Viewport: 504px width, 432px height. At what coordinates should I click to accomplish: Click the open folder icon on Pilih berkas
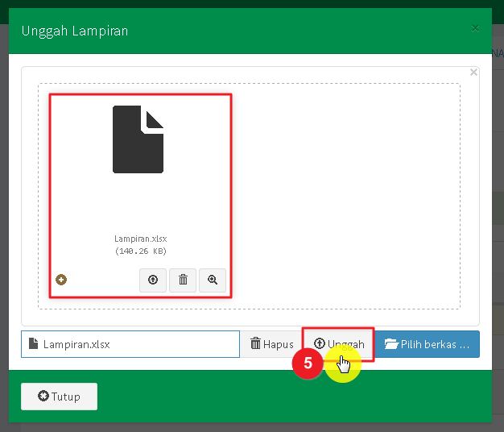(391, 344)
